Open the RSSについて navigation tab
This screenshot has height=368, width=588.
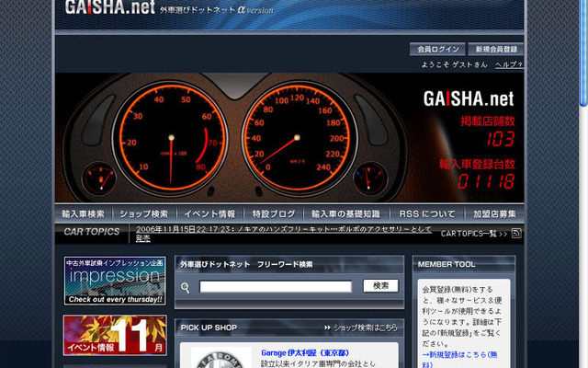[x=427, y=214]
